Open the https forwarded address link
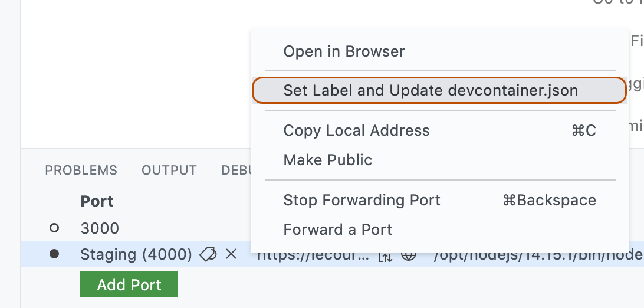This screenshot has height=308, width=644. (313, 256)
